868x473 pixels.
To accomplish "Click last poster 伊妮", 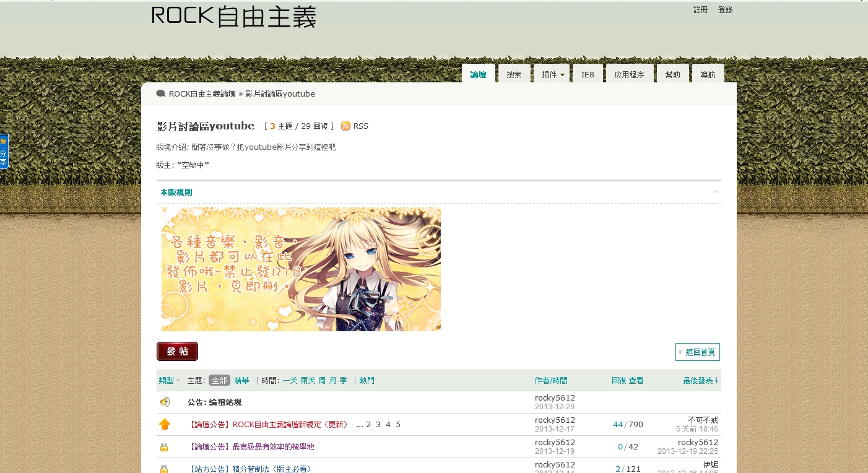I will (711, 464).
